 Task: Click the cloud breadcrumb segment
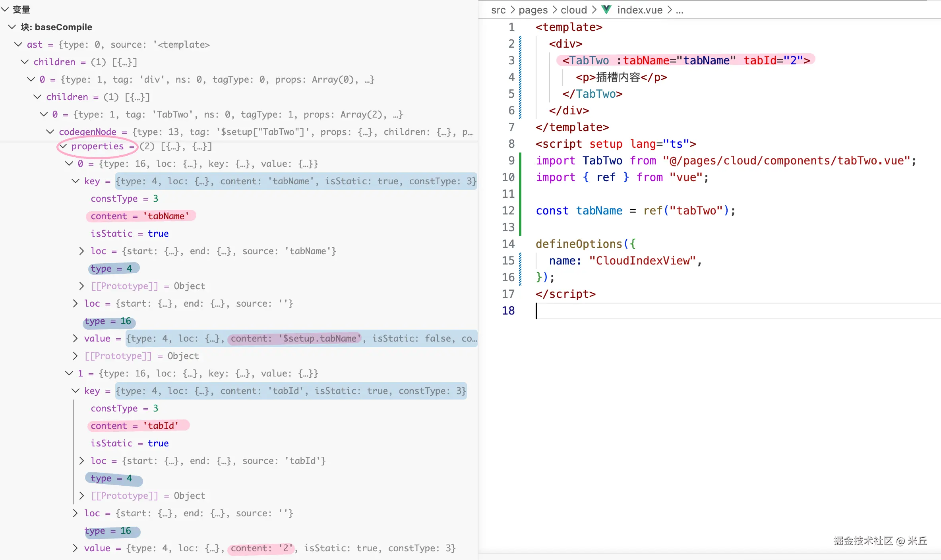[573, 10]
